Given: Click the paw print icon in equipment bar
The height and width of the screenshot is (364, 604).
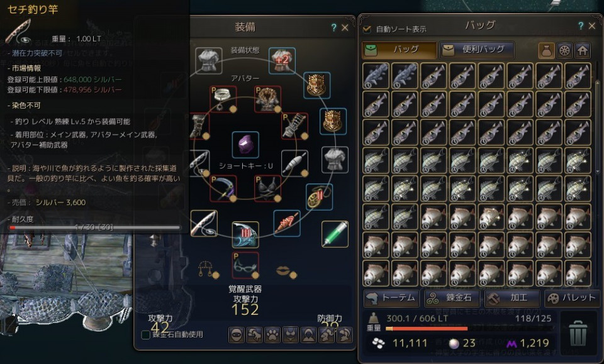Looking at the screenshot, I should (x=272, y=334).
